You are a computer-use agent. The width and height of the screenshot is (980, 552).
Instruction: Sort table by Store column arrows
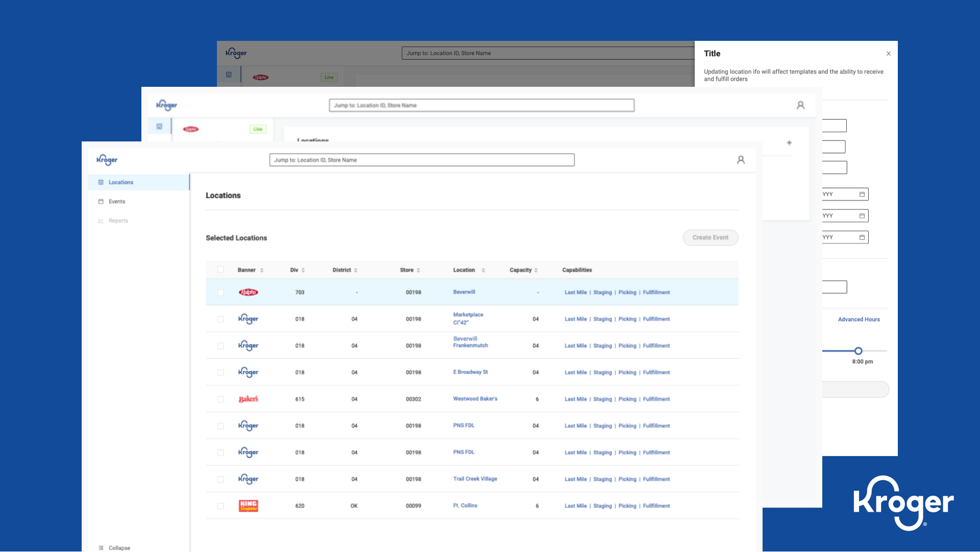click(419, 270)
